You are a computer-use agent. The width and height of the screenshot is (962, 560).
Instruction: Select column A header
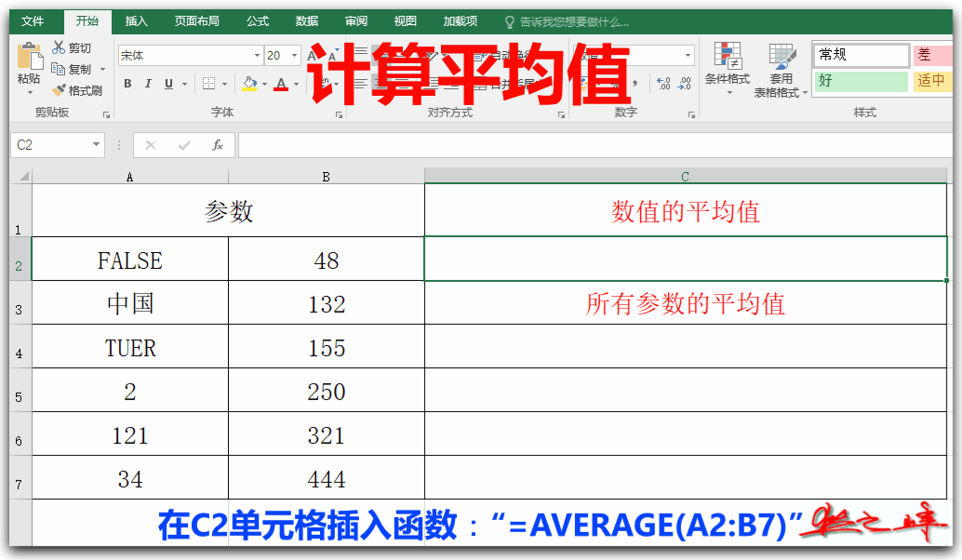click(130, 177)
